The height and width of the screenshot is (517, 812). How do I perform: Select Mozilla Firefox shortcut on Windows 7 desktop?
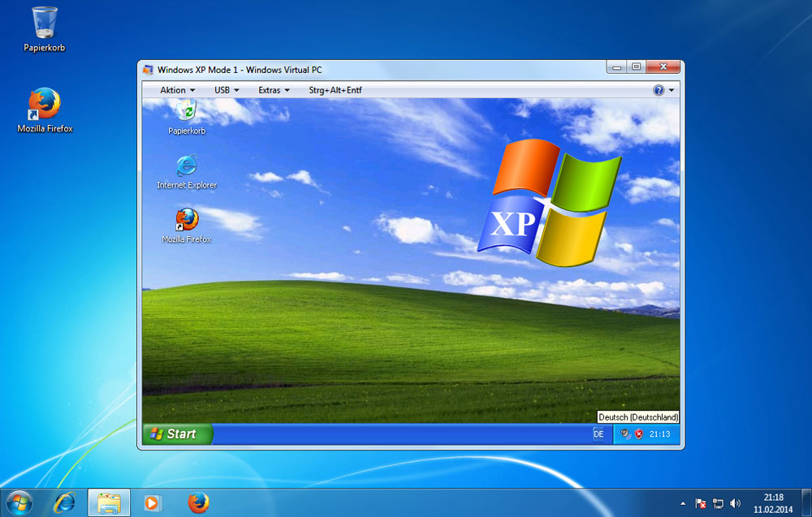pos(45,104)
